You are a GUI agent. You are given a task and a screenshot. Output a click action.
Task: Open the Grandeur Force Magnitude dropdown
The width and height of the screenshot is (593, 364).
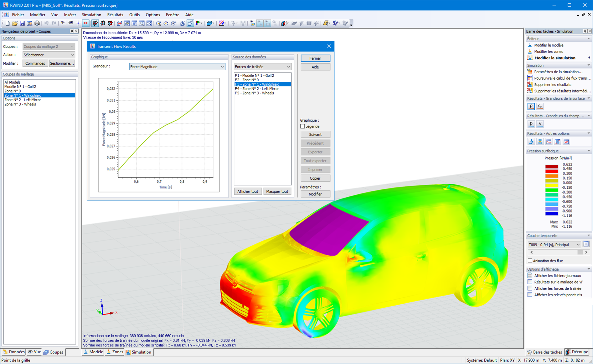click(x=222, y=67)
